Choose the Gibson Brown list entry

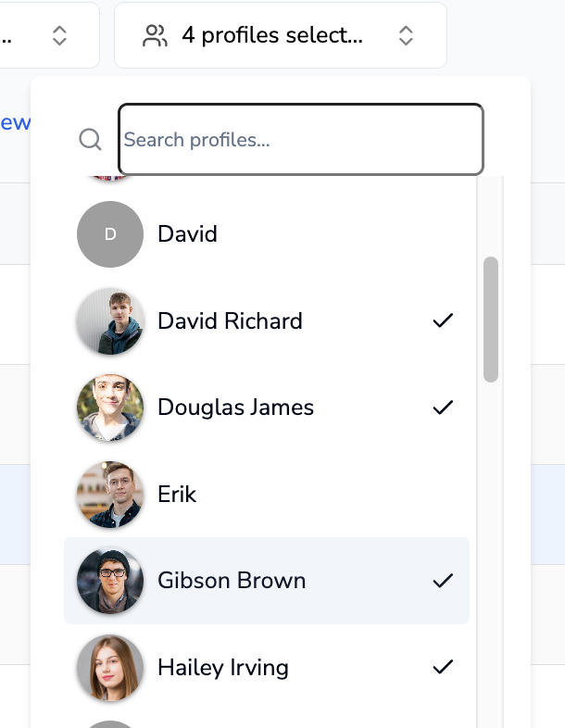pyautogui.click(x=232, y=581)
